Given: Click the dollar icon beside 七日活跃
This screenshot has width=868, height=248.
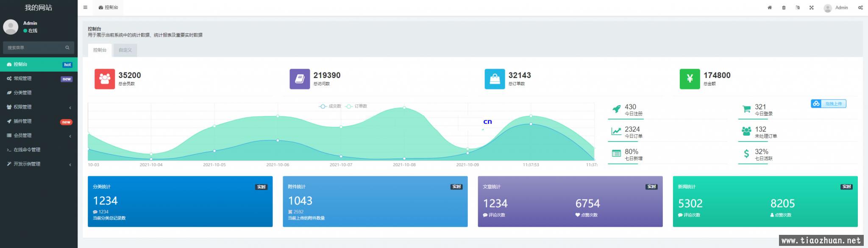Looking at the screenshot, I should [746, 153].
